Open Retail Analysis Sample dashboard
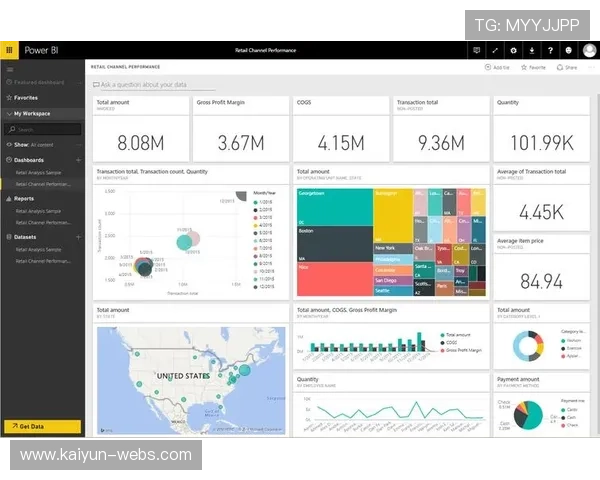Viewport: 600px width, 480px height. [x=38, y=173]
